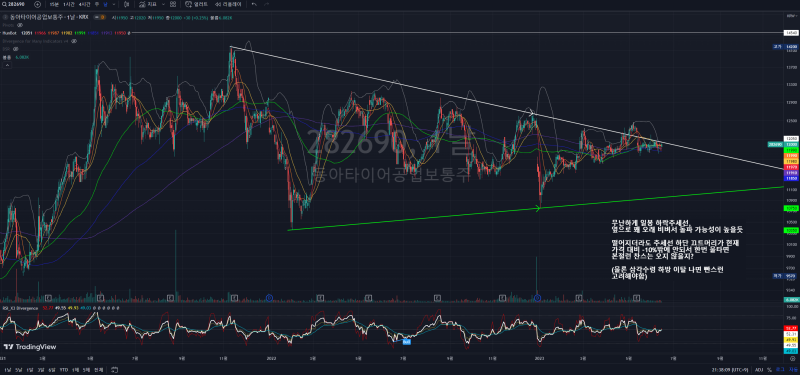Toggle visibility eye of SSR indicator
This screenshot has width=800, height=375.
tap(15, 49)
